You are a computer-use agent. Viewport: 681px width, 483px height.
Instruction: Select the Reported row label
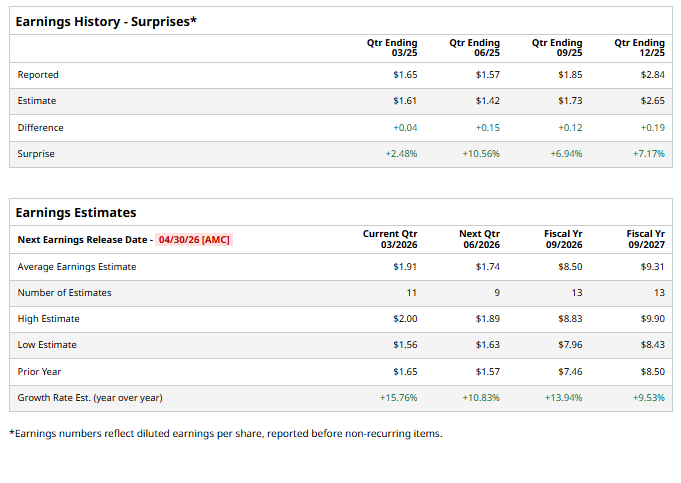(38, 75)
